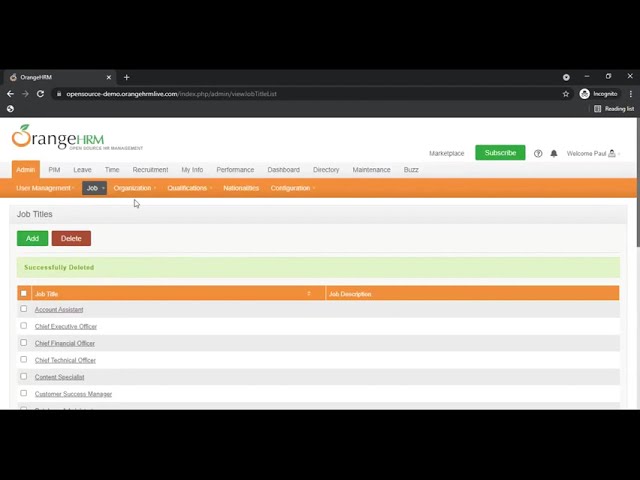Open the Account Assistant job title

coord(59,310)
